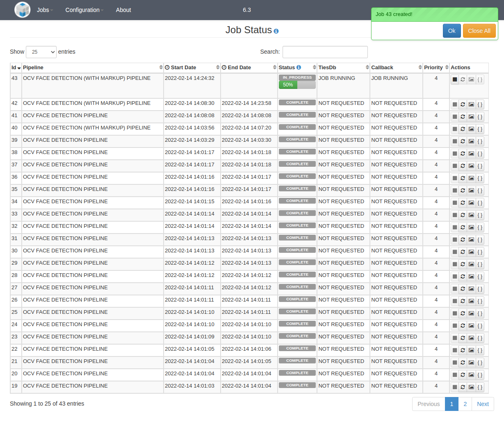
Task: Show media for job 38
Action: pos(471,154)
